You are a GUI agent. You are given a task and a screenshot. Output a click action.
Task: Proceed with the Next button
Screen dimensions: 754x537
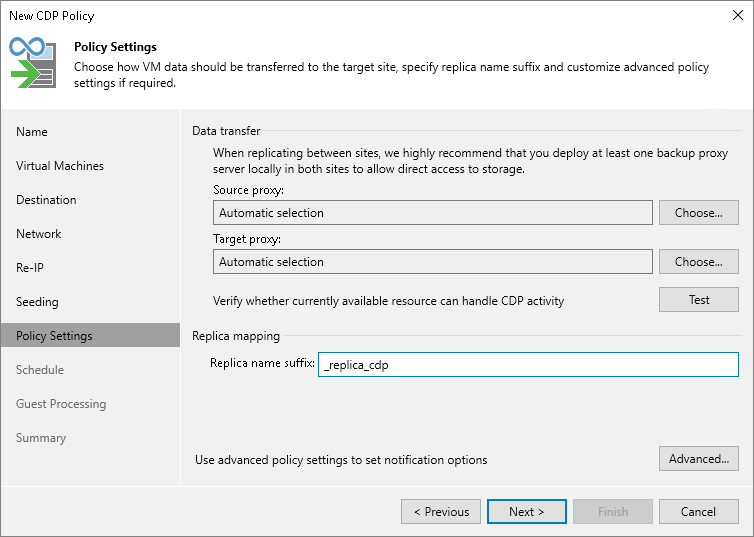(x=527, y=512)
